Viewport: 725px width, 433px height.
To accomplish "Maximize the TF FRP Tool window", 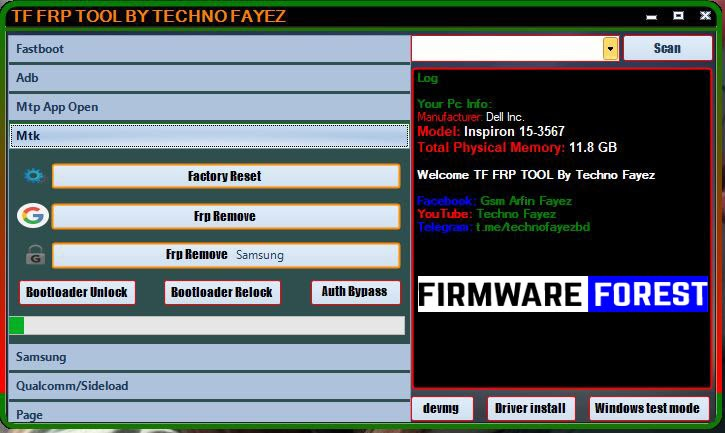I will (678, 16).
